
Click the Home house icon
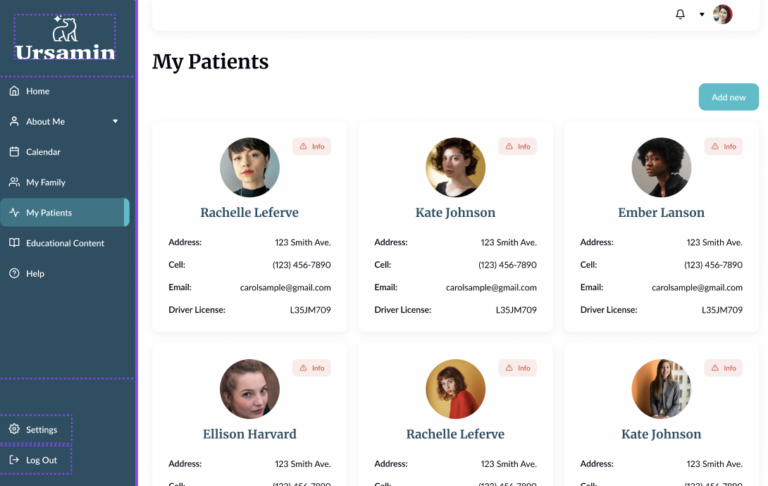click(x=14, y=91)
